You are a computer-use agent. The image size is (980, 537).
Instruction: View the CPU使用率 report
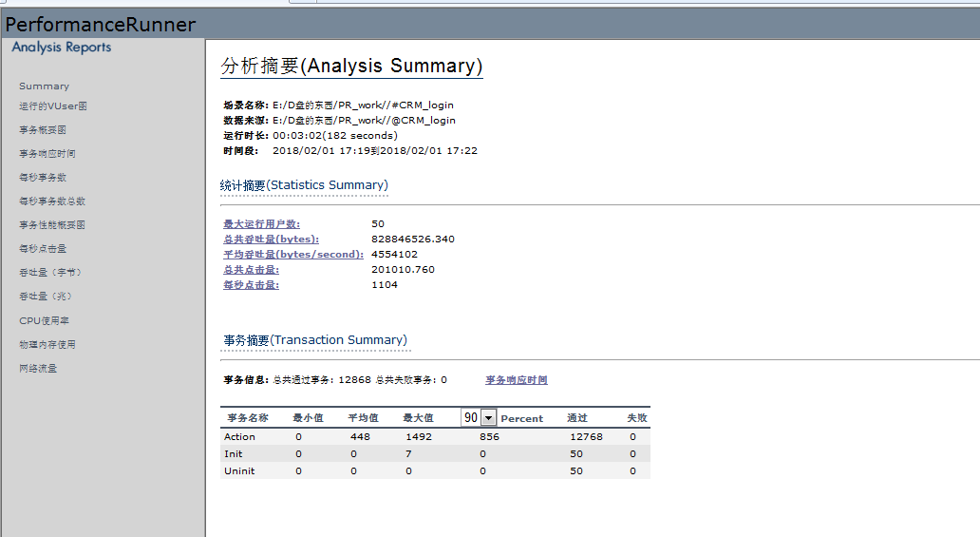pyautogui.click(x=45, y=321)
